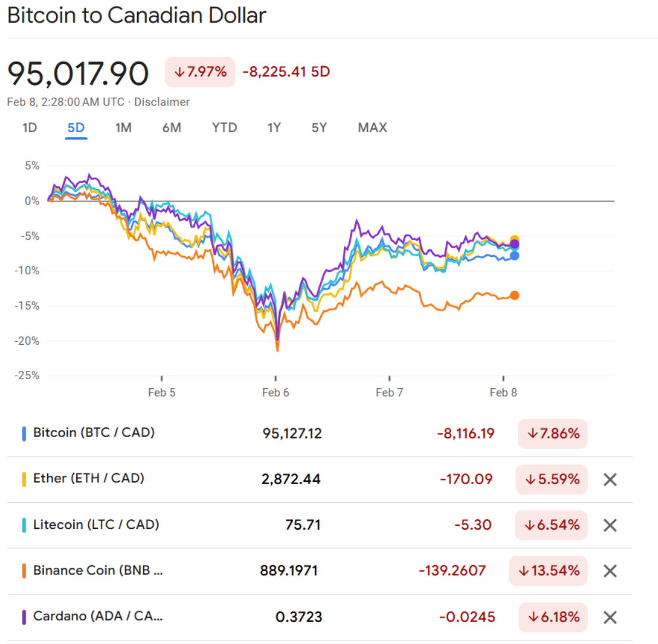This screenshot has width=658, height=644.
Task: Select the 5D time range tab
Action: click(x=76, y=128)
